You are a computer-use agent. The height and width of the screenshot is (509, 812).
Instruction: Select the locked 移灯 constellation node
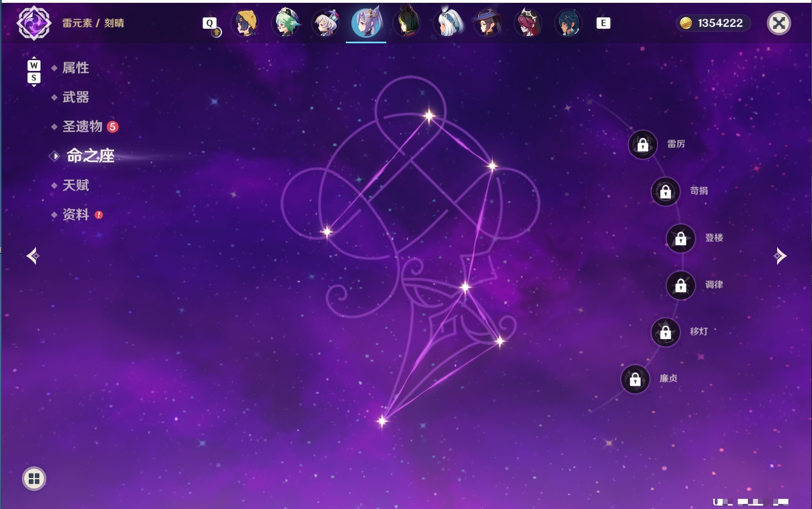[x=666, y=332]
